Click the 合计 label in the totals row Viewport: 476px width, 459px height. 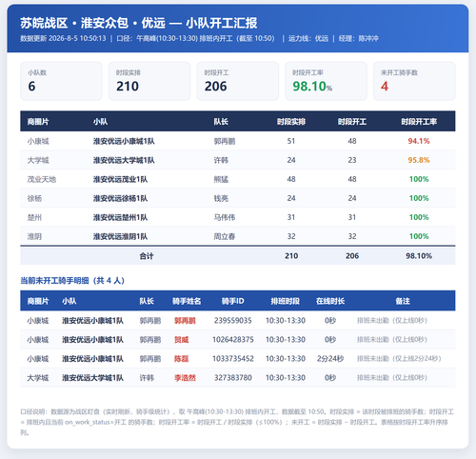[147, 256]
